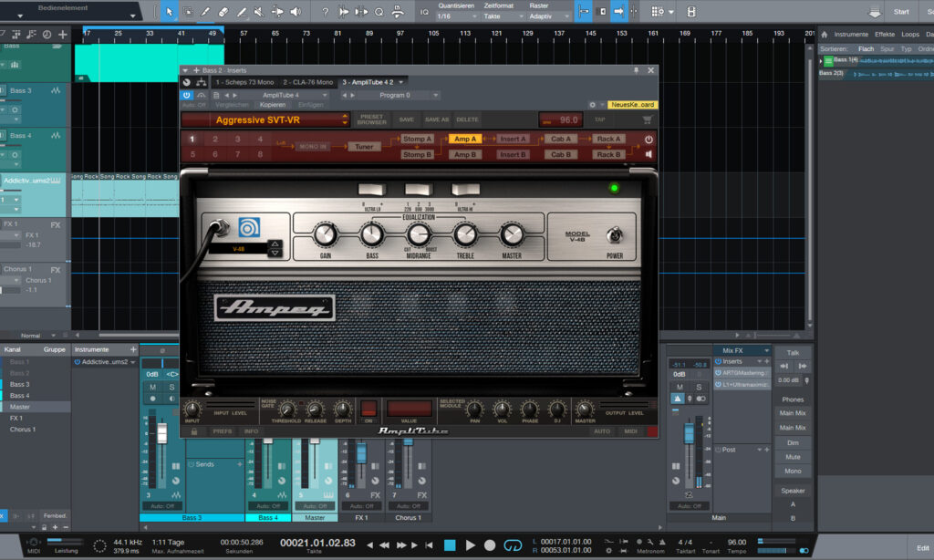Add a track with the plus icon
Viewport: 934px width, 560px height.
[x=63, y=35]
